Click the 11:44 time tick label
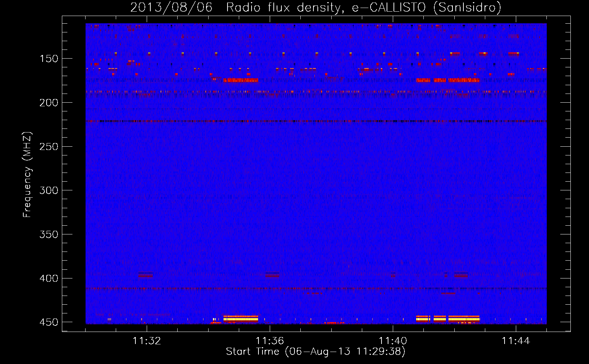The image size is (589, 364). point(516,341)
